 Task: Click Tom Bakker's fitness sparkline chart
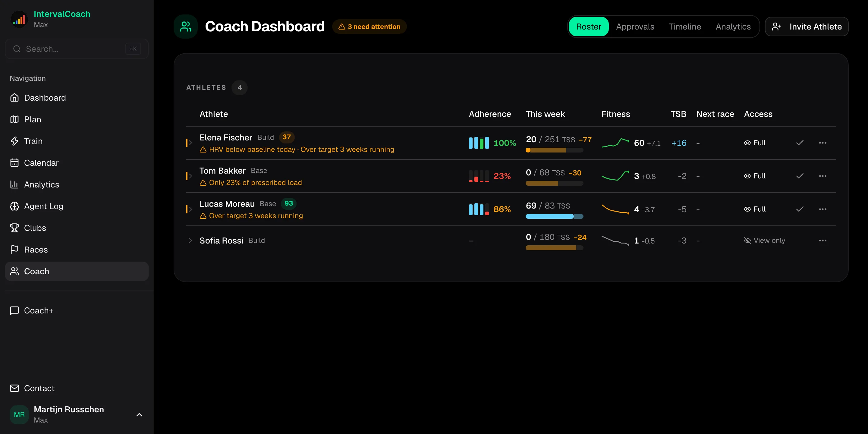pos(615,176)
